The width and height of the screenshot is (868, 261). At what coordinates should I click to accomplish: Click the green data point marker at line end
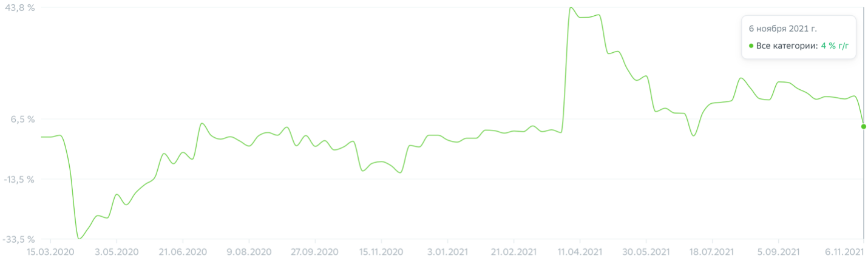[x=864, y=126]
